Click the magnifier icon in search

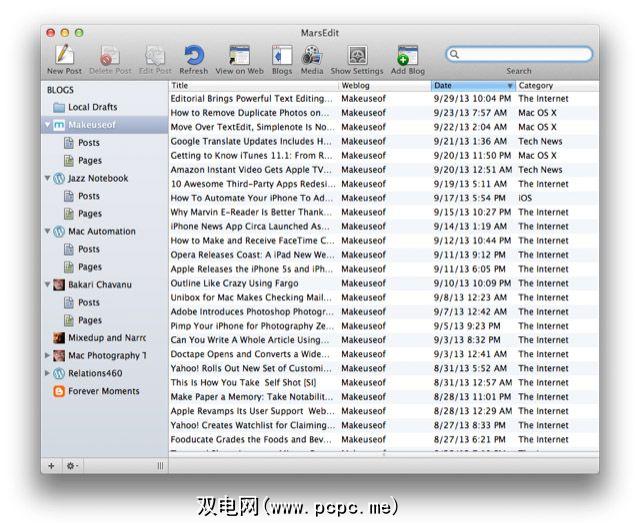tap(455, 54)
